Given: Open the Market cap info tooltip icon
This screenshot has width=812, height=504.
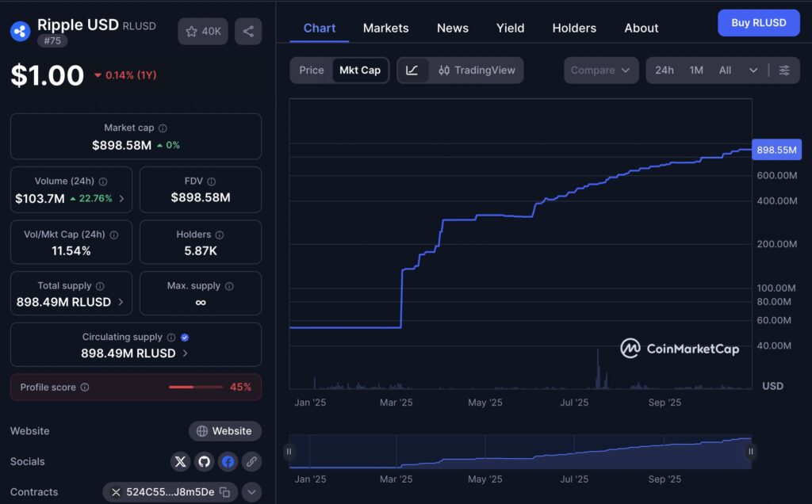Looking at the screenshot, I should (x=163, y=128).
